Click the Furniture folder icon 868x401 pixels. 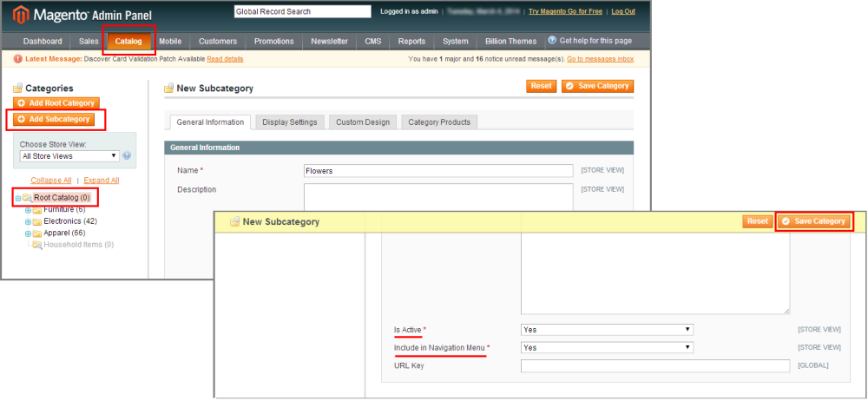tap(37, 209)
